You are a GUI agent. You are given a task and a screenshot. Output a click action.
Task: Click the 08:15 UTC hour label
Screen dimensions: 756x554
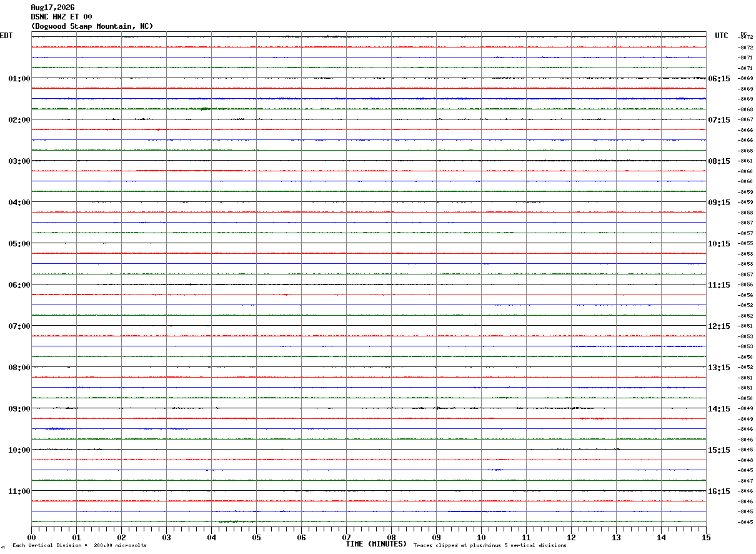[x=719, y=161]
